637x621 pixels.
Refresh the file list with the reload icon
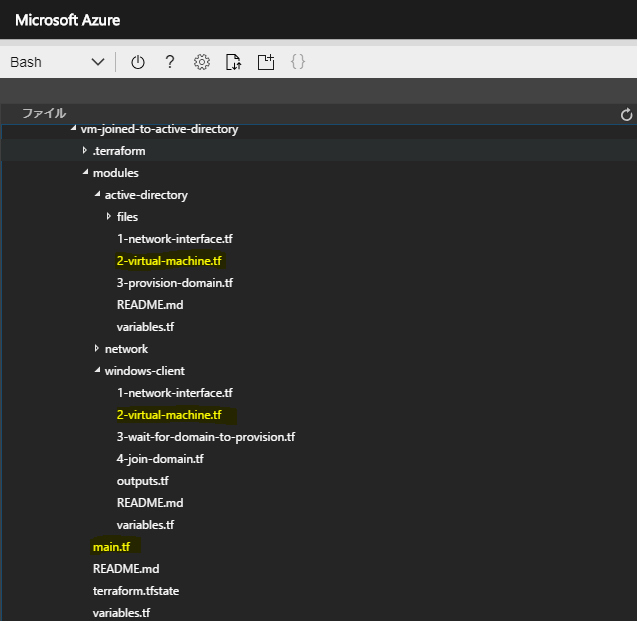coord(626,115)
